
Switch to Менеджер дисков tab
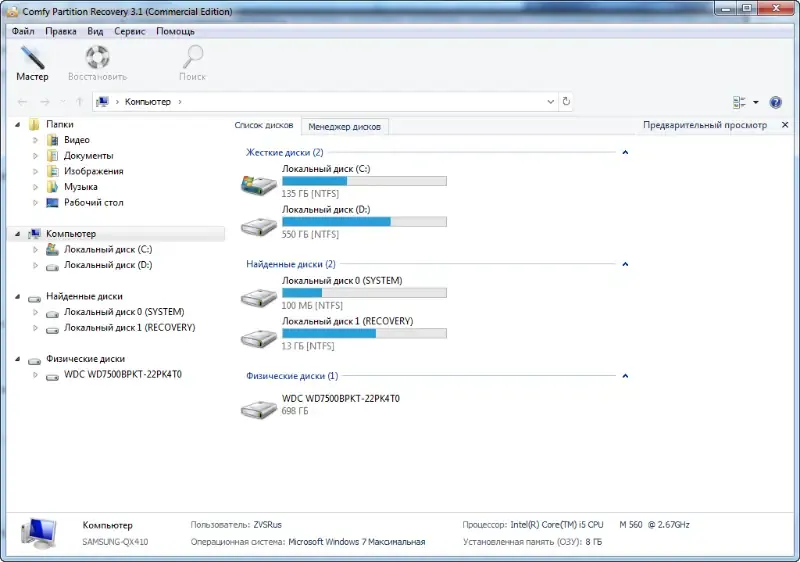click(344, 126)
